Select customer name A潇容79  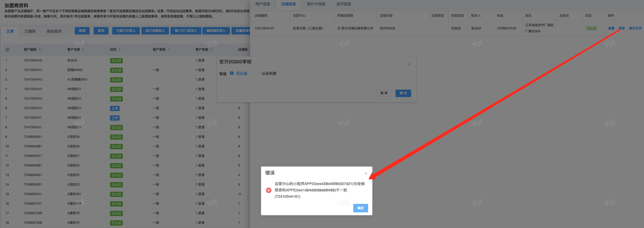click(73, 213)
